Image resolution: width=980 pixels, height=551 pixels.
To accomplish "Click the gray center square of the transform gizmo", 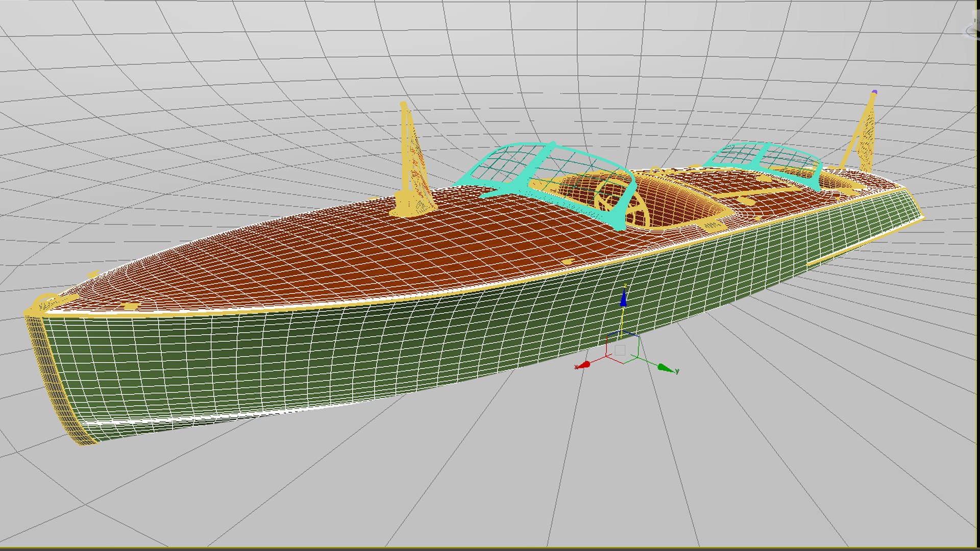I will pyautogui.click(x=620, y=350).
